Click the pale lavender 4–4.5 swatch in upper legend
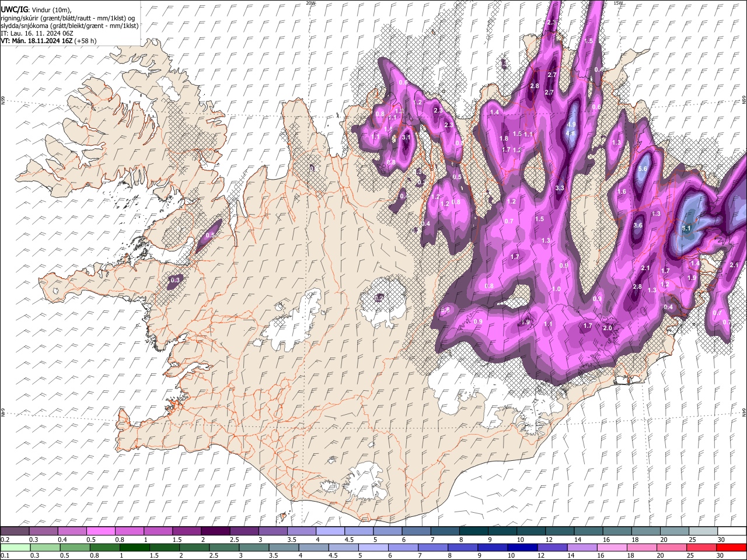 tap(330, 531)
